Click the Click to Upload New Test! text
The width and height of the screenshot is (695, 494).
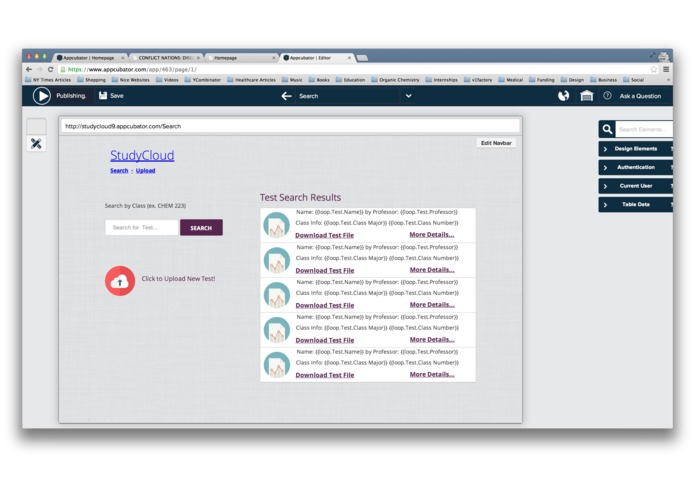pyautogui.click(x=178, y=279)
